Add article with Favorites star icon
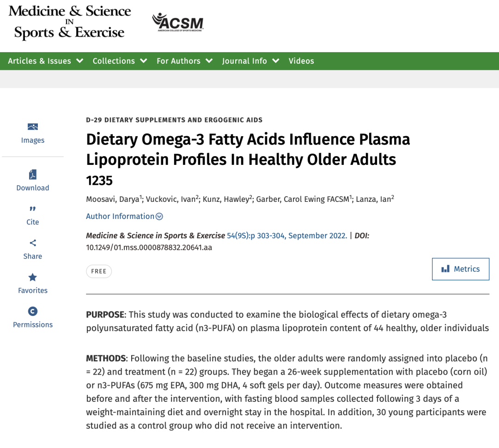 32,277
